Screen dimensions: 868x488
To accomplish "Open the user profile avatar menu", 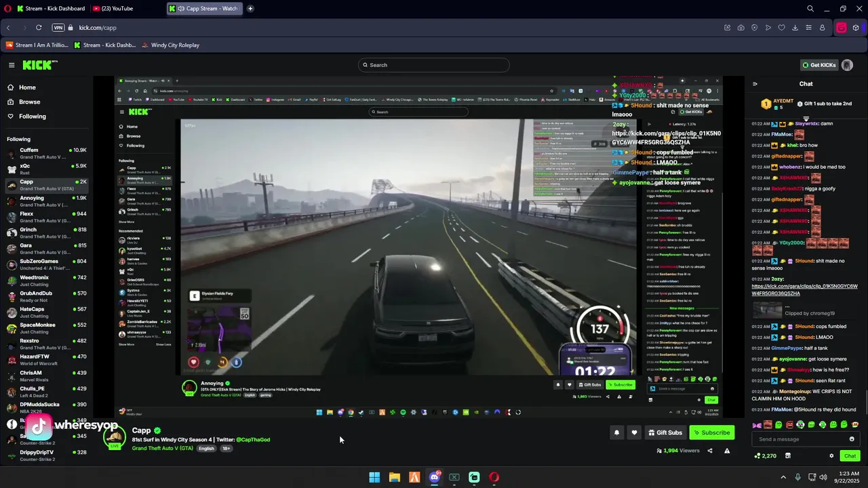I will pyautogui.click(x=847, y=65).
